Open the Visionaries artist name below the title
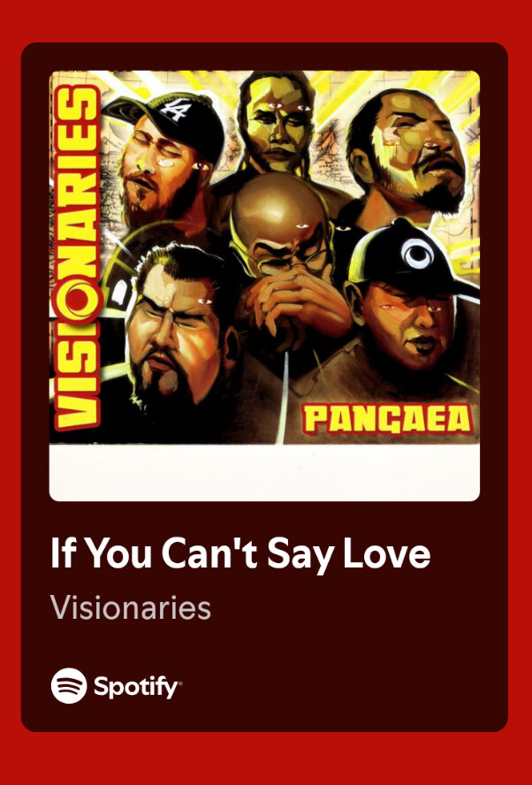Image resolution: width=532 pixels, height=785 pixels. 131,608
